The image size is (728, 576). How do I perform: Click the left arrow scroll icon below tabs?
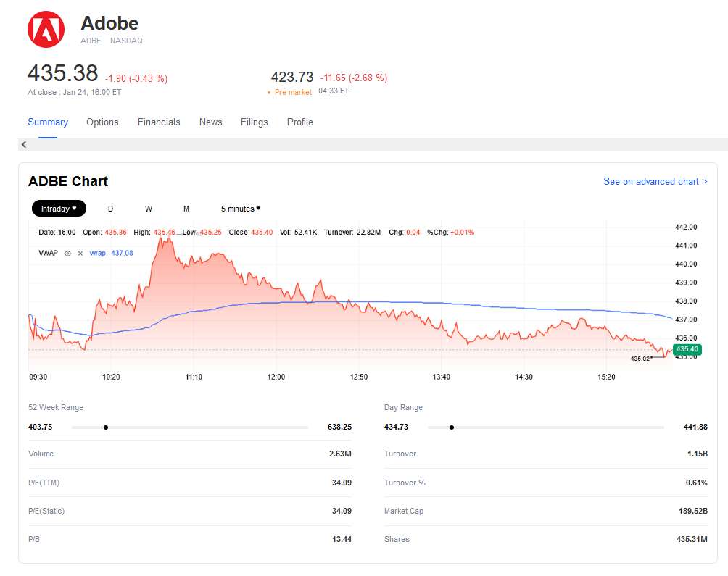(24, 145)
